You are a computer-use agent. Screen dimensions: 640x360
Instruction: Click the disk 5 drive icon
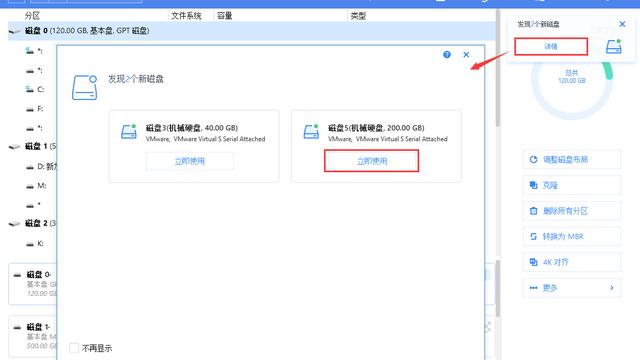tap(311, 132)
